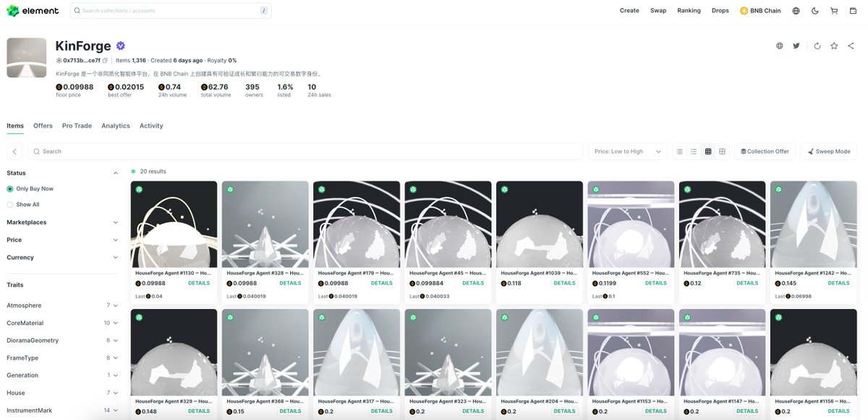Open the collection Twitter icon

796,46
